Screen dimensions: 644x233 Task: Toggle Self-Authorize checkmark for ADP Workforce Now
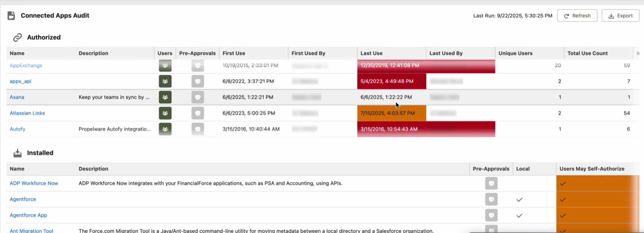[563, 184]
